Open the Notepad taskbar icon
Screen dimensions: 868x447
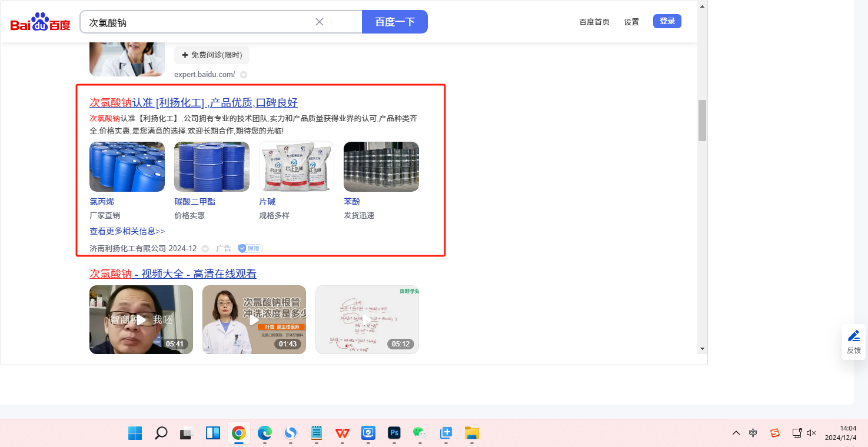pos(317,433)
